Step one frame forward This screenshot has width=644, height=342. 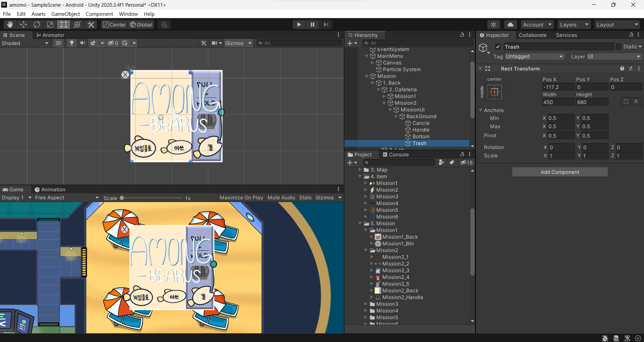click(326, 25)
